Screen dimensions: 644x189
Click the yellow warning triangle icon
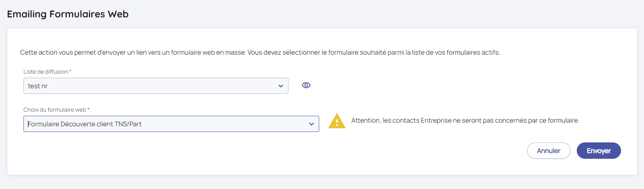337,121
